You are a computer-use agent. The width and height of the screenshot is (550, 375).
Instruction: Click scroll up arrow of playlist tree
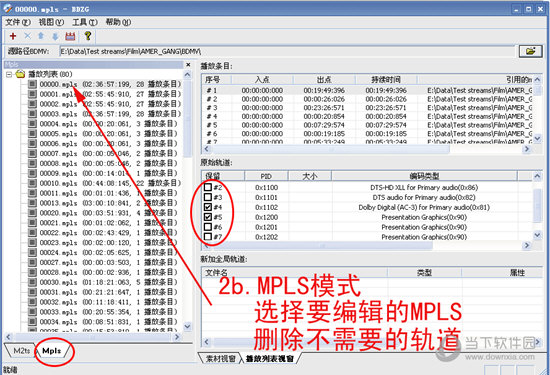(x=188, y=74)
